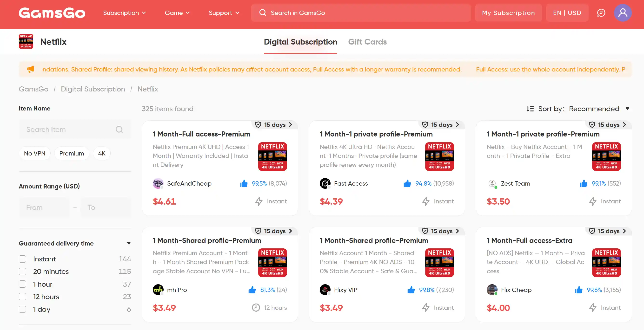This screenshot has height=330, width=644.
Task: Check the 1 day delivery checkbox
Action: pyautogui.click(x=22, y=309)
